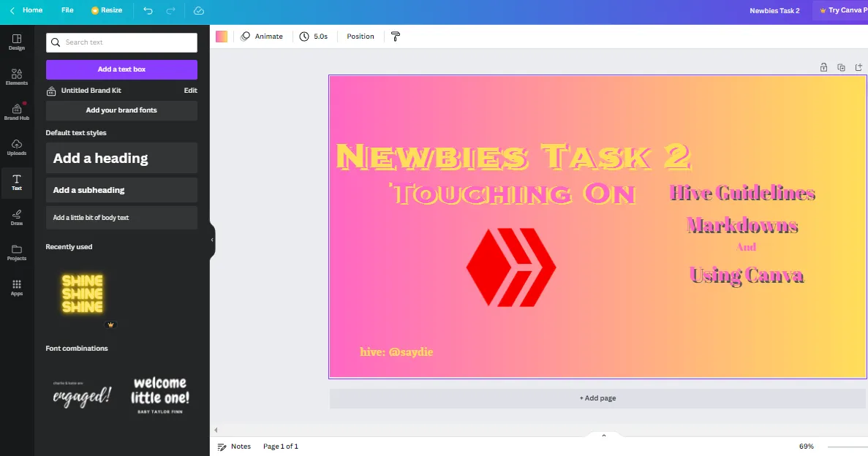Click the Animate button
Screen dimensions: 868x456
[x=262, y=37]
